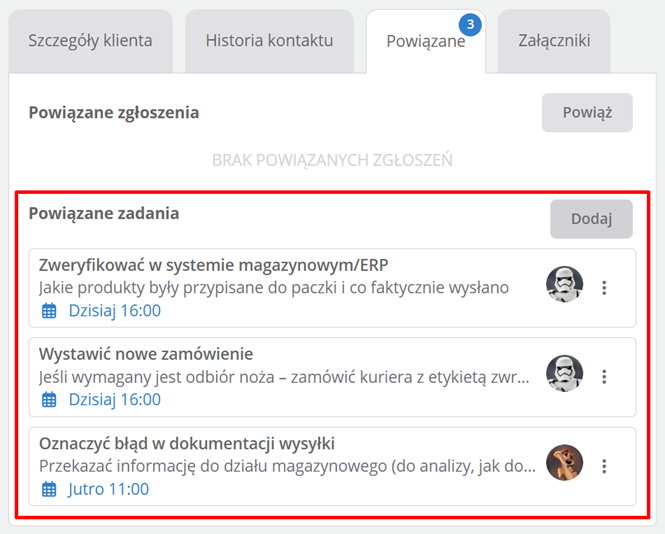Click the avatar on Oznaczyć błąd task
The width and height of the screenshot is (665, 534).
564,463
